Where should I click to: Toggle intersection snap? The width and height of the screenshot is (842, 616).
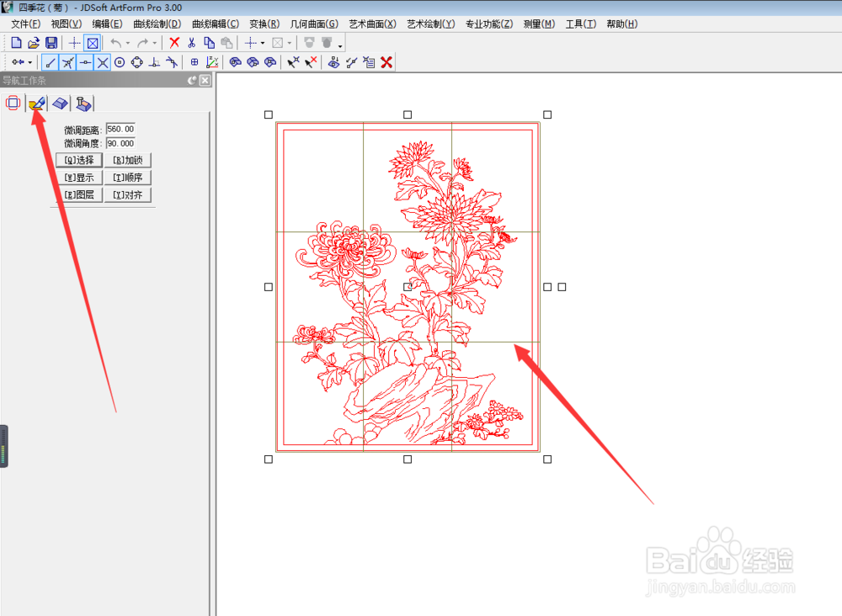click(x=103, y=62)
